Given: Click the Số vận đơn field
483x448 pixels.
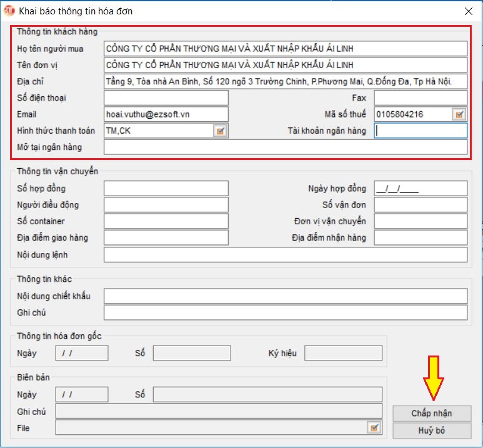Looking at the screenshot, I should pyautogui.click(x=421, y=205).
